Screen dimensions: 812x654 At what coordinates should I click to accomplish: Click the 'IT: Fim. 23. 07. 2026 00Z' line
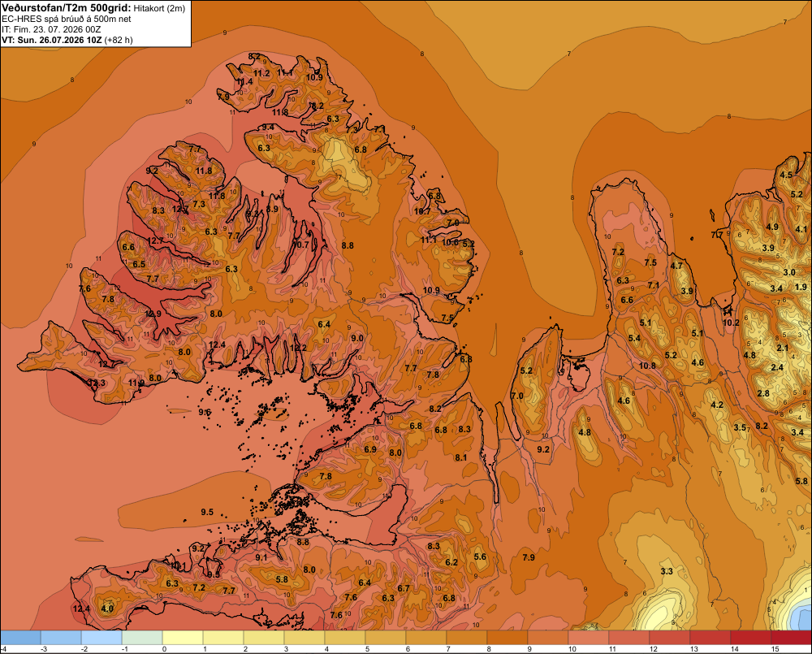click(x=50, y=29)
